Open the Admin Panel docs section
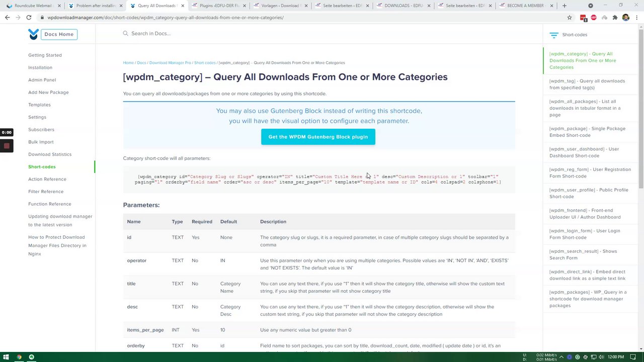This screenshot has height=362, width=644. pyautogui.click(x=42, y=80)
